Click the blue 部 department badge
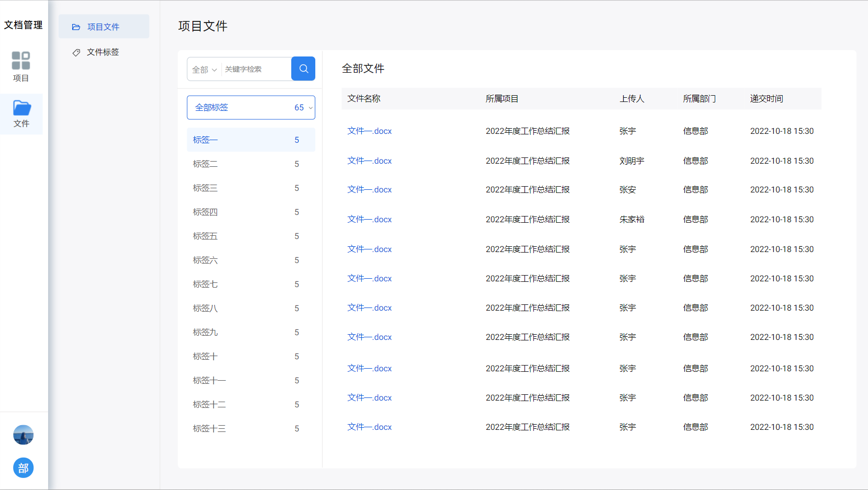Screen dimensions: 868x490 (23, 468)
